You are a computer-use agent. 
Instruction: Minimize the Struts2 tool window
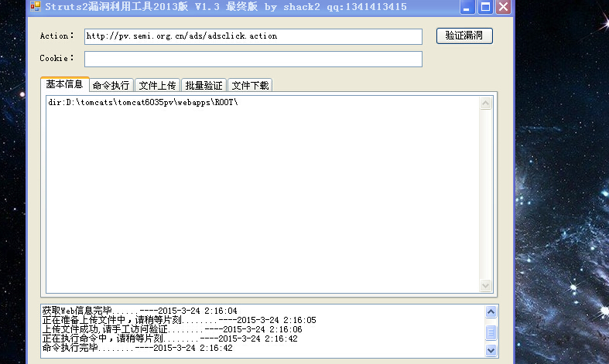(467, 7)
